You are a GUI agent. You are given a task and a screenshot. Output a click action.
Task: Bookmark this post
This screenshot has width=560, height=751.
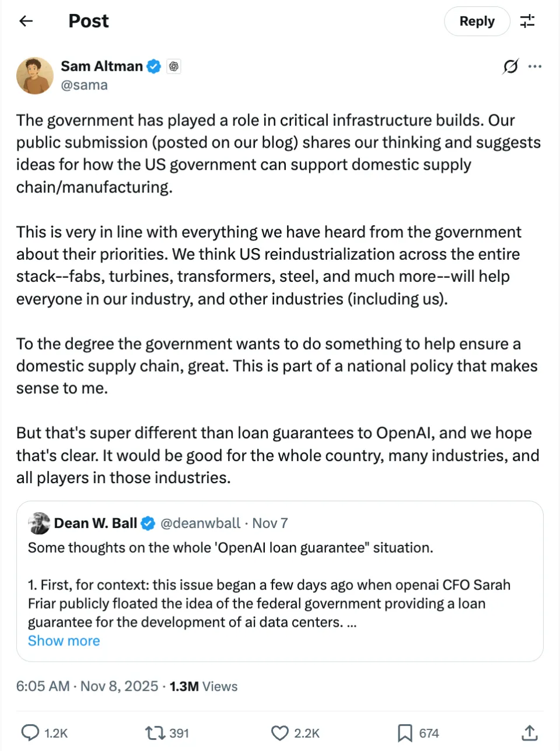tap(405, 732)
